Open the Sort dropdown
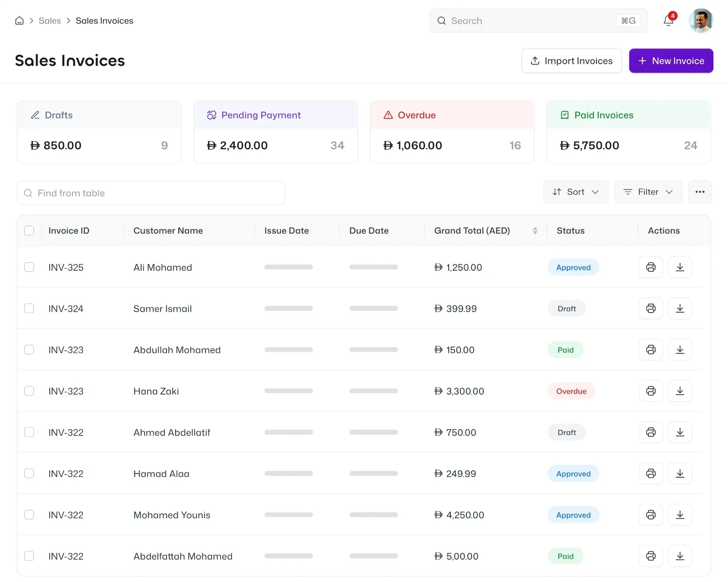 pos(576,192)
